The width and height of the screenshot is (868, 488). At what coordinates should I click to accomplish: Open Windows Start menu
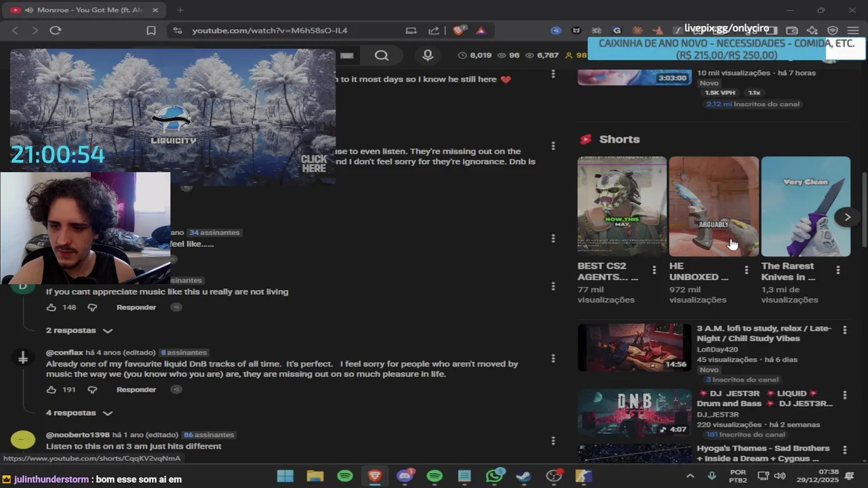point(285,476)
